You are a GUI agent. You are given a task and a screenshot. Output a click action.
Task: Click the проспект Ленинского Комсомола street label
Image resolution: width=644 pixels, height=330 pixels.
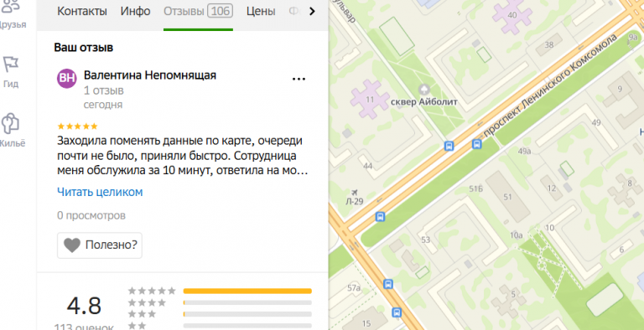tap(550, 85)
